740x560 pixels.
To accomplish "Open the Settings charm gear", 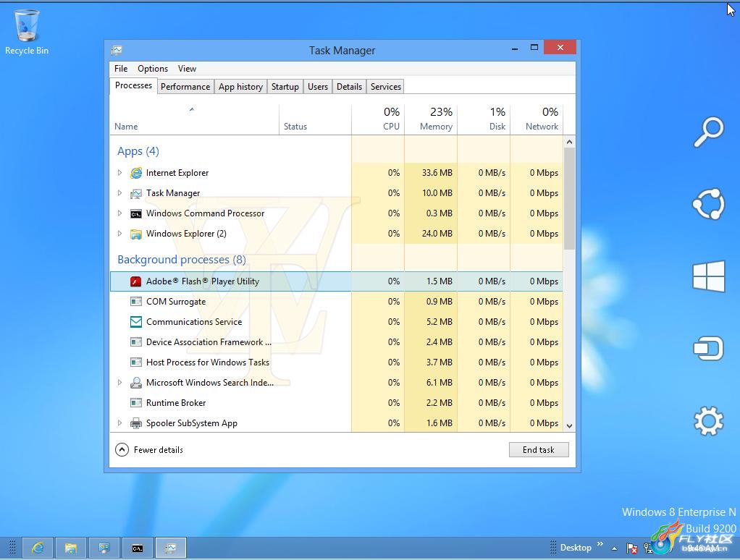I will 708,420.
